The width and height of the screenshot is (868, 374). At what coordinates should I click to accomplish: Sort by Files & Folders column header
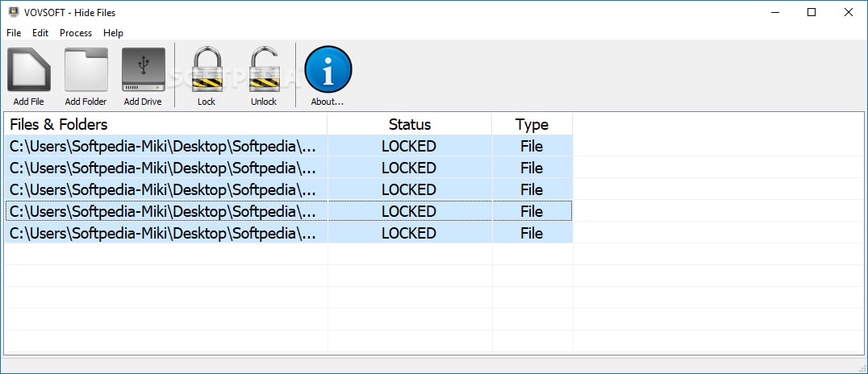165,124
